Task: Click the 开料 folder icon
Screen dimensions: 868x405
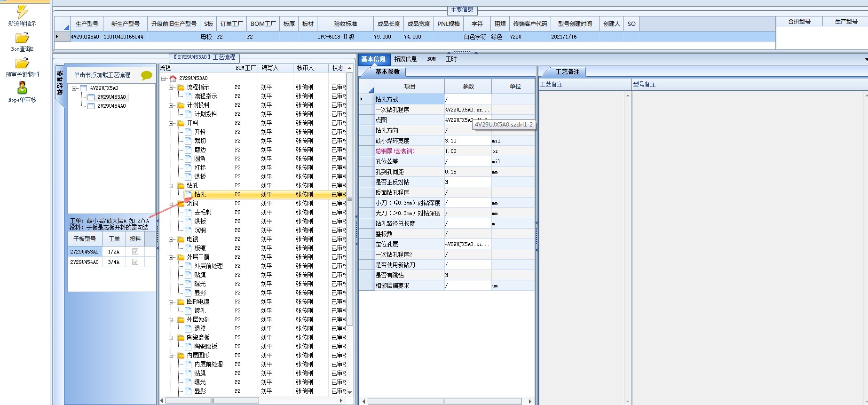Action: tap(181, 123)
